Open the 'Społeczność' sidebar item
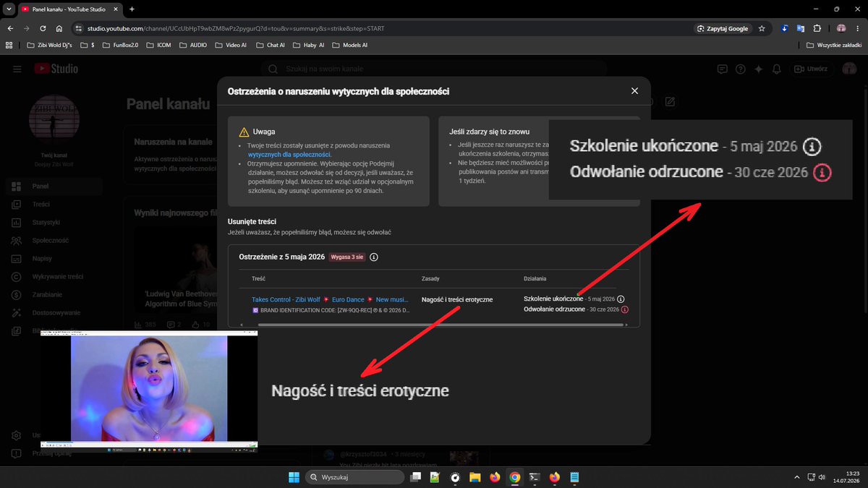The height and width of the screenshot is (488, 868). click(54, 241)
